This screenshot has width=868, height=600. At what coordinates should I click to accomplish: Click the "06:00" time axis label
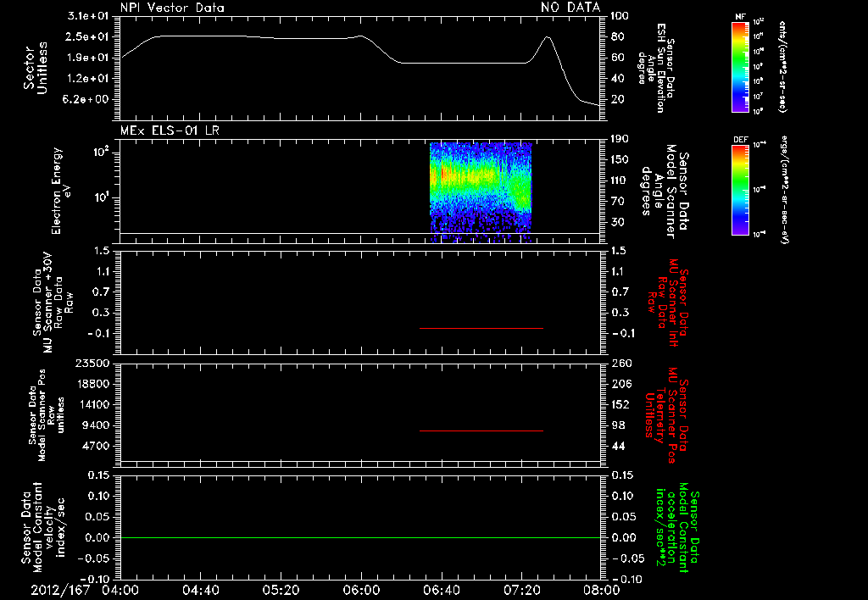pos(361,590)
